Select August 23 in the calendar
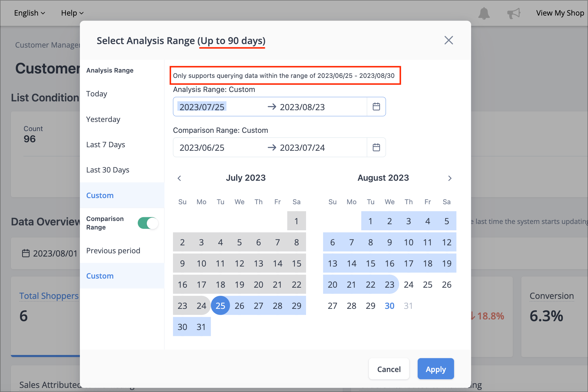Viewport: 588px width, 392px height. [389, 284]
